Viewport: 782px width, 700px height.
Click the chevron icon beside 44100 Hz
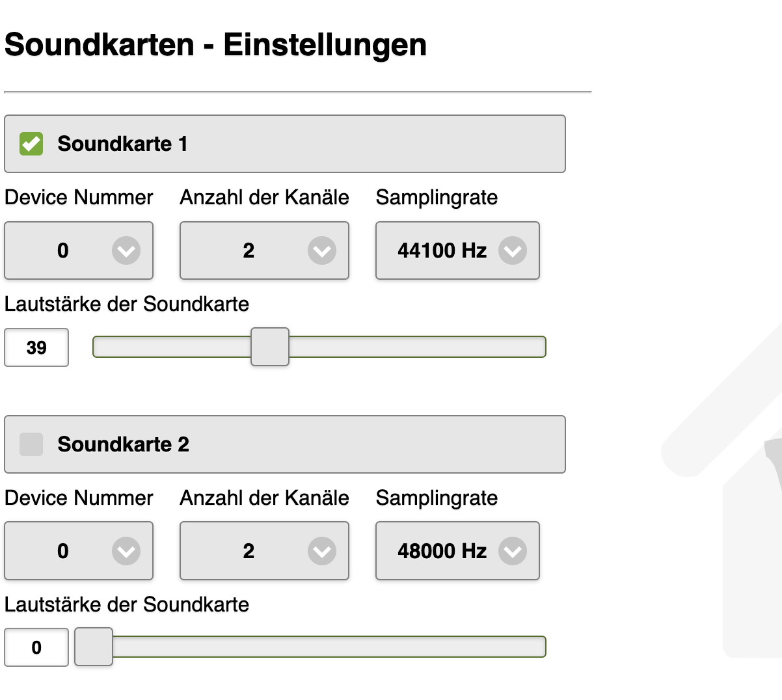point(513,250)
